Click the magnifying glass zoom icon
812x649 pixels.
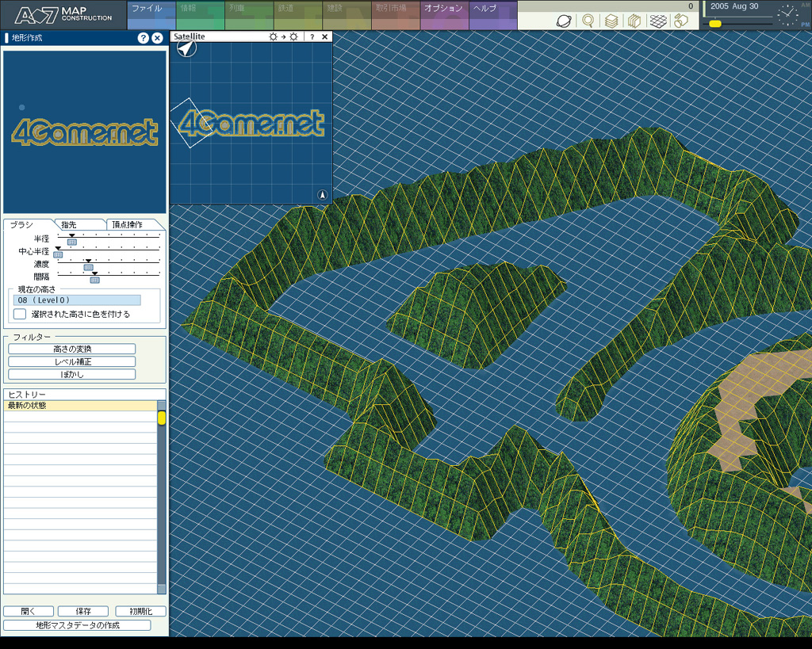pos(588,21)
